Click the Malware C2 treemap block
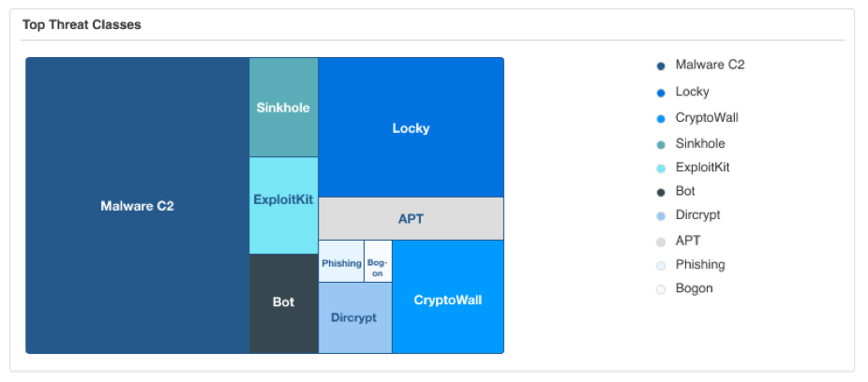This screenshot has height=382, width=868. click(137, 206)
